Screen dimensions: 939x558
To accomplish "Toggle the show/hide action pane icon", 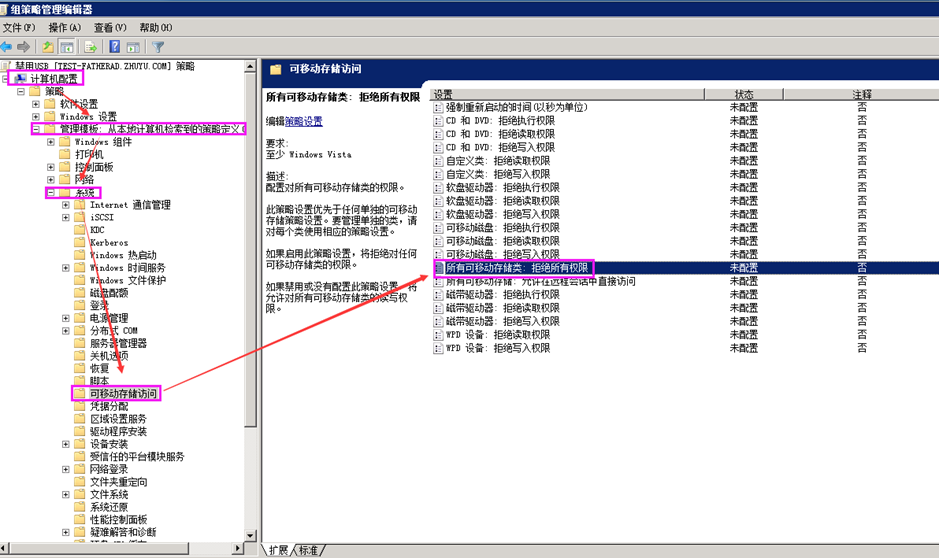I will coord(133,47).
